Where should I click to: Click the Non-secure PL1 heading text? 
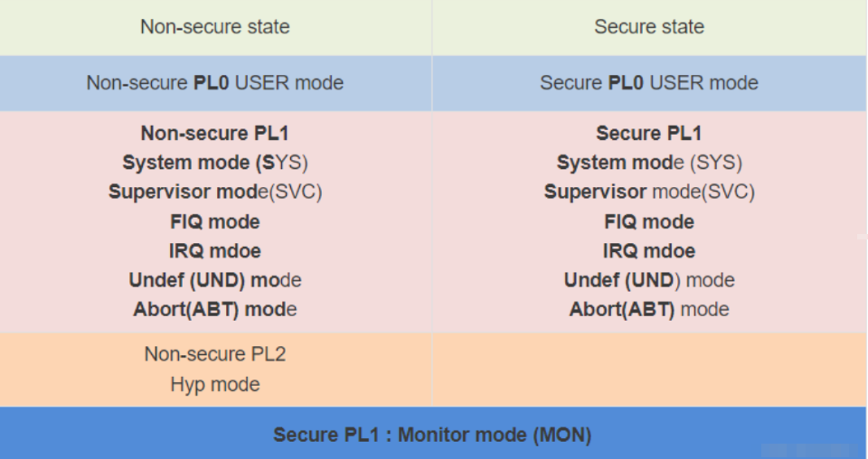coord(215,134)
